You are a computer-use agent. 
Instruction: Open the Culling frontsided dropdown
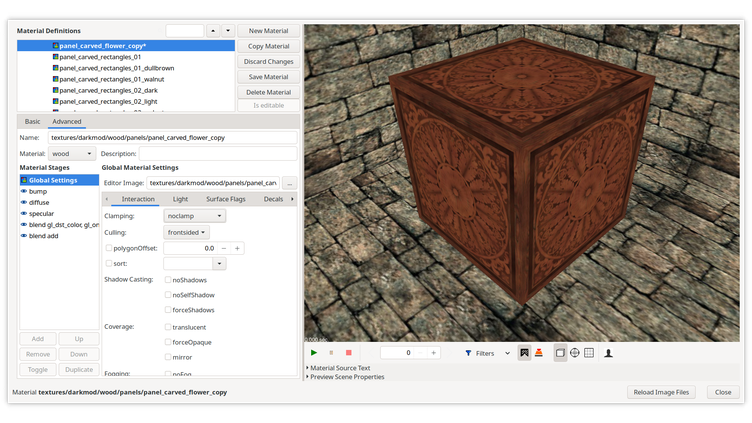click(x=186, y=232)
